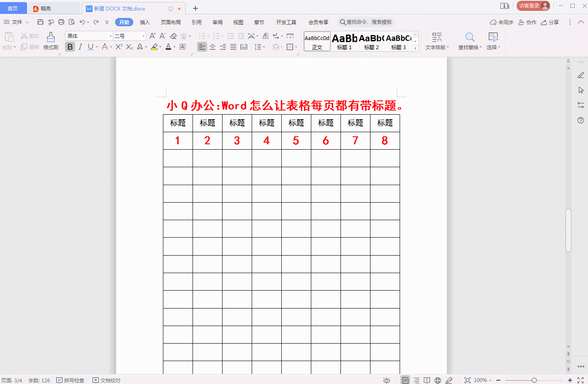Screen dimensions: 588x384
Task: Click the Collaborate (协作) button
Action: pos(527,22)
